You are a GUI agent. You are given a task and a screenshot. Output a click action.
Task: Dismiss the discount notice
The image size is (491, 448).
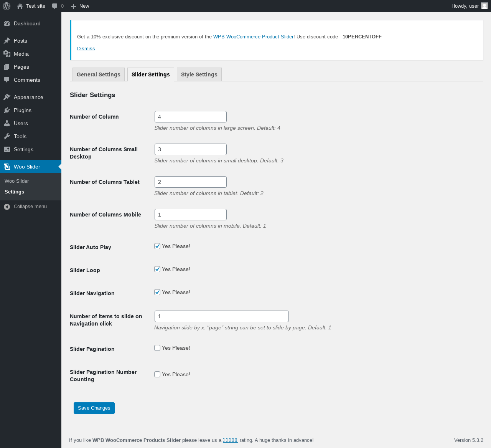tap(86, 48)
